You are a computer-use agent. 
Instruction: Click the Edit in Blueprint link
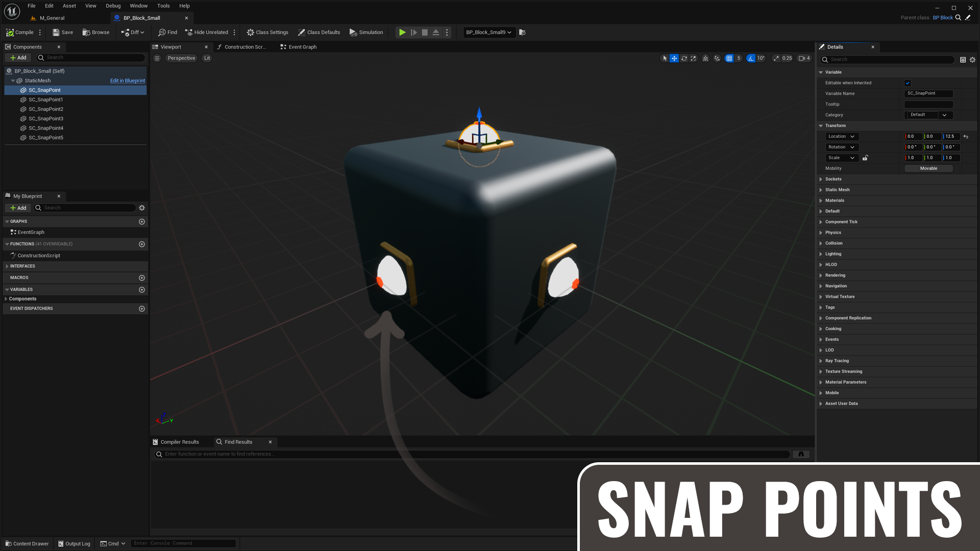[128, 80]
